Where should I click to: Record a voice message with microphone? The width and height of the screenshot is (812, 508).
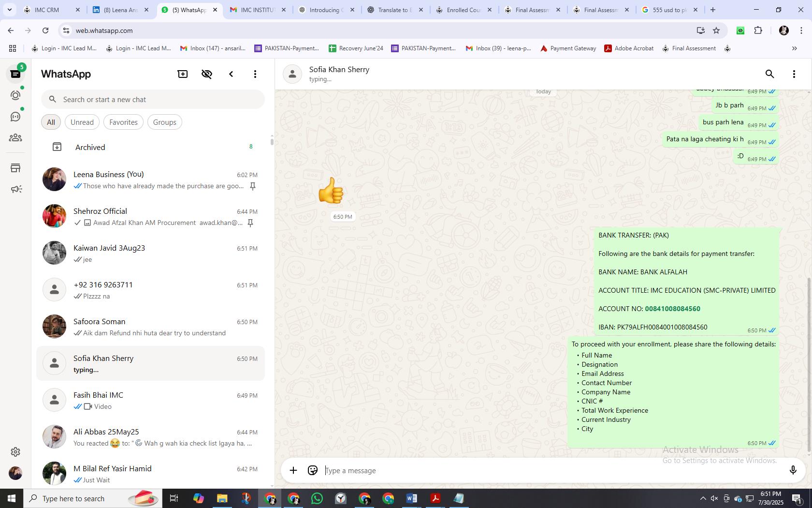pyautogui.click(x=793, y=470)
